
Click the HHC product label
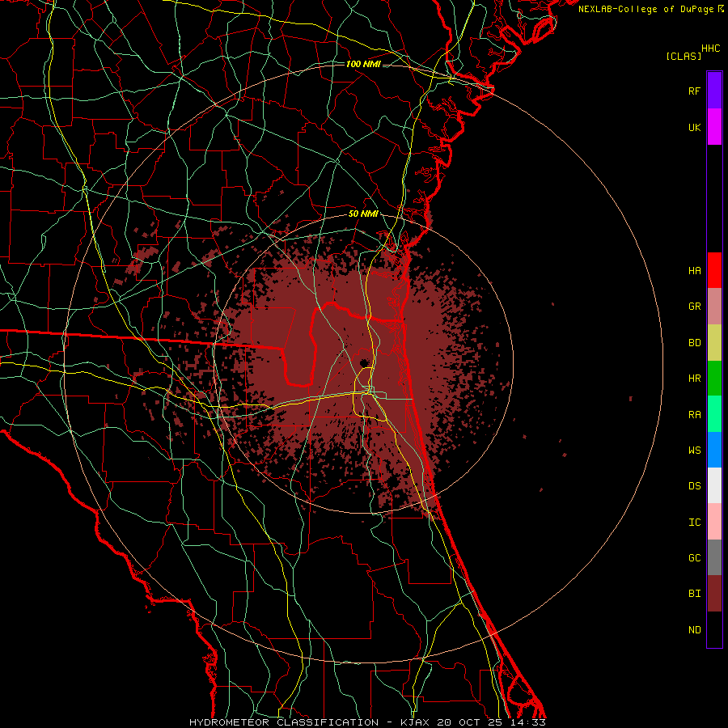[710, 49]
